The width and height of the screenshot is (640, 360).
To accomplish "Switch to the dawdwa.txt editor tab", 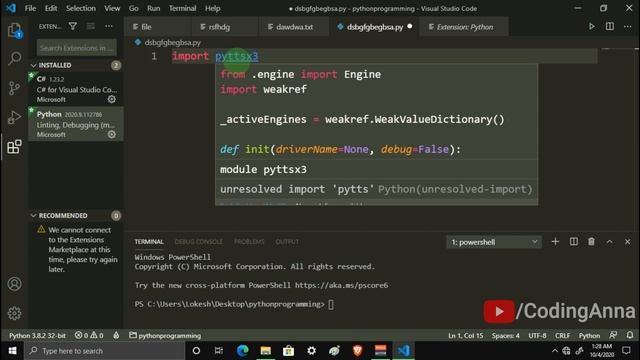I will pyautogui.click(x=294, y=27).
